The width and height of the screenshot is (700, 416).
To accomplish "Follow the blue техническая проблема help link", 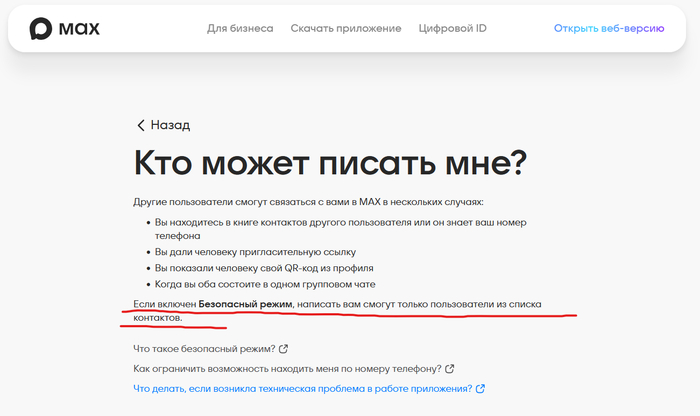I will tap(302, 389).
